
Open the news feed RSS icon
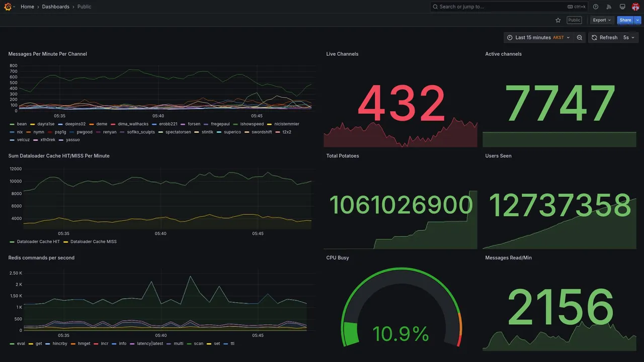[609, 7]
